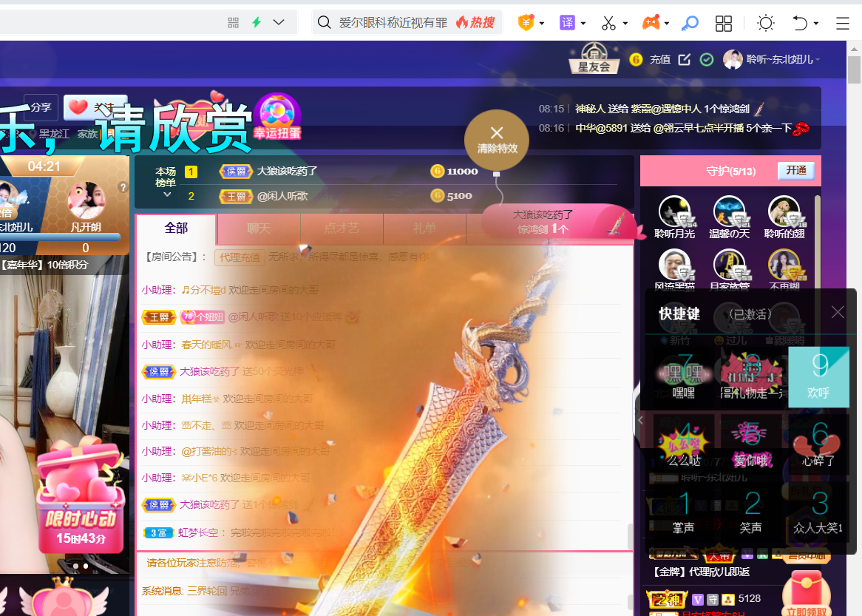
Task: Click the 立即领取 red envelope button
Action: click(806, 594)
